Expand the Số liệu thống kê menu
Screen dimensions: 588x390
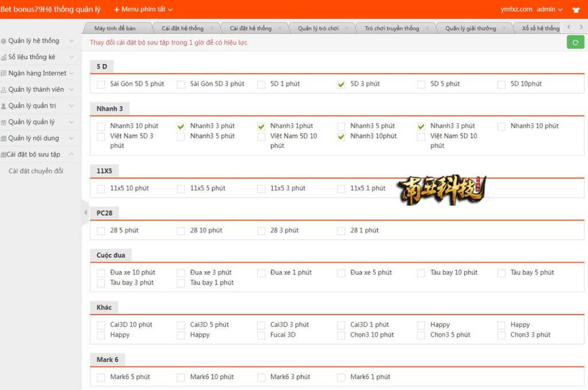pyautogui.click(x=71, y=57)
